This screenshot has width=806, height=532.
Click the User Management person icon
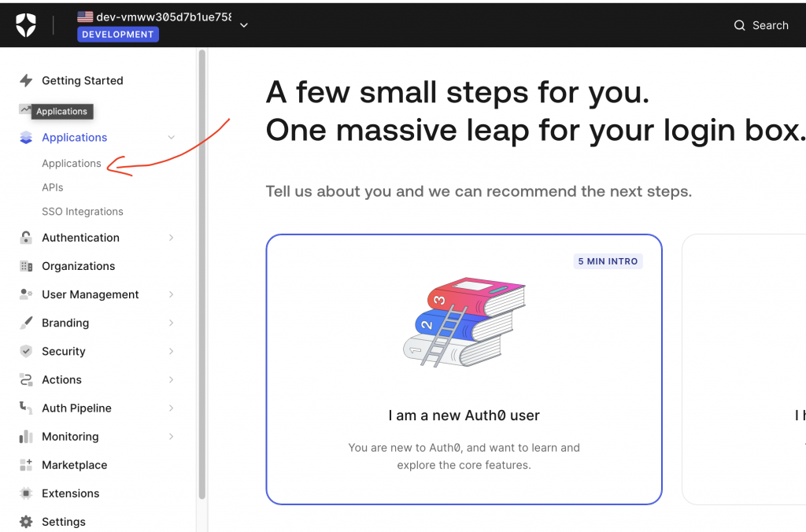pos(26,294)
